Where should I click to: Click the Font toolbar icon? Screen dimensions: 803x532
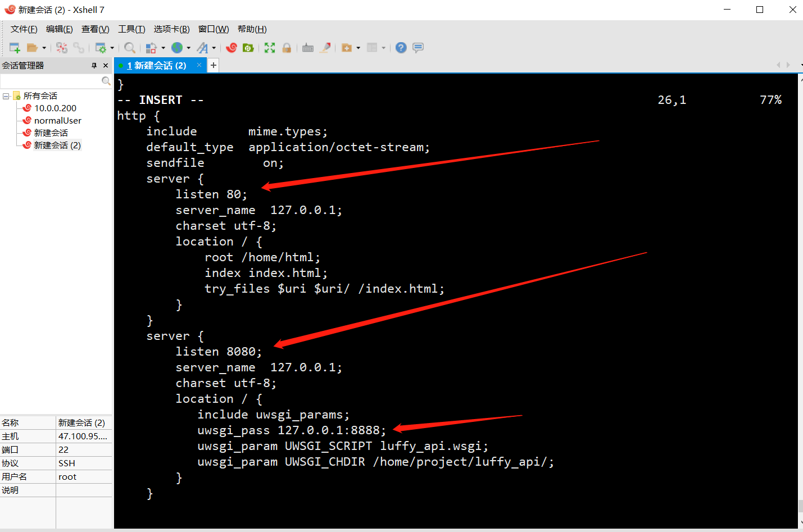pos(202,48)
